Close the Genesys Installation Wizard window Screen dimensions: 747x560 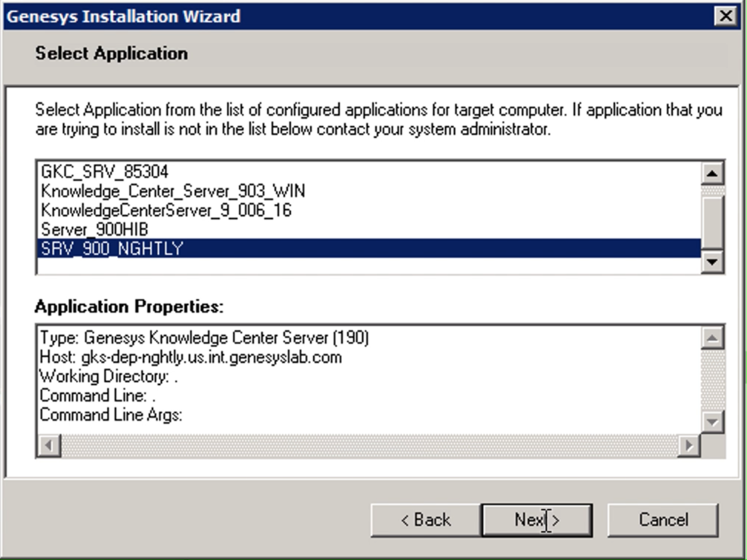(x=726, y=16)
